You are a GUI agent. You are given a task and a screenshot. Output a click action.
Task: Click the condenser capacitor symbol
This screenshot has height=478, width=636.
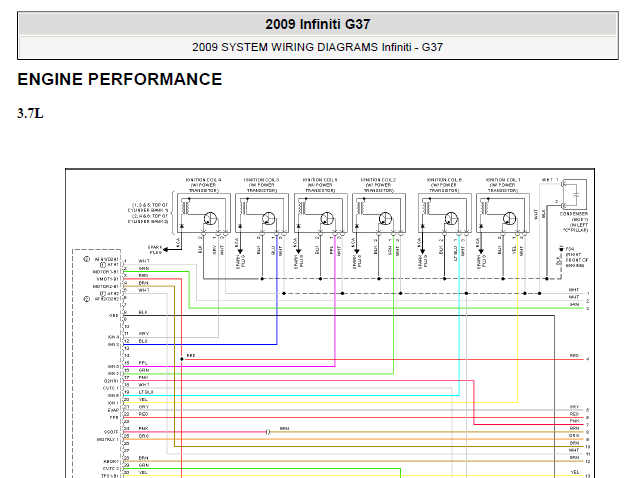point(575,195)
